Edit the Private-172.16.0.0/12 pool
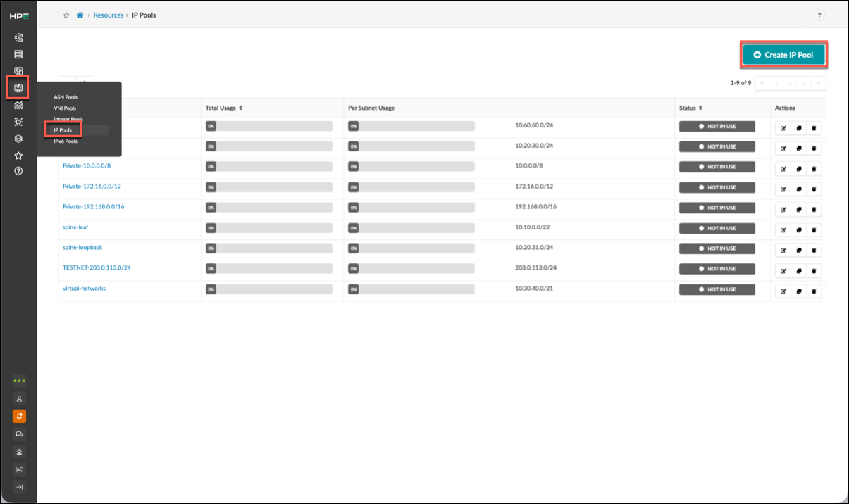The height and width of the screenshot is (504, 849). click(x=783, y=189)
